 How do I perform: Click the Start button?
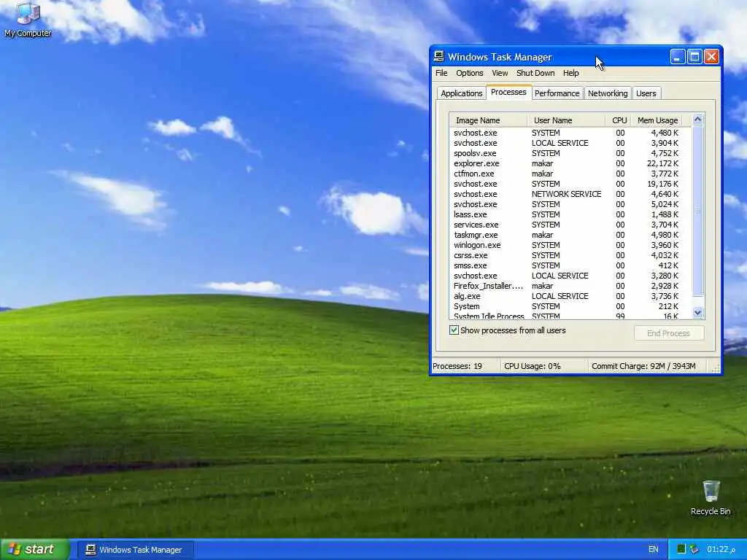(34, 550)
